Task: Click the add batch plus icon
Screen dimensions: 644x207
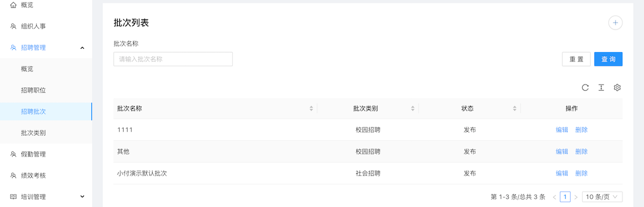Action: point(615,23)
